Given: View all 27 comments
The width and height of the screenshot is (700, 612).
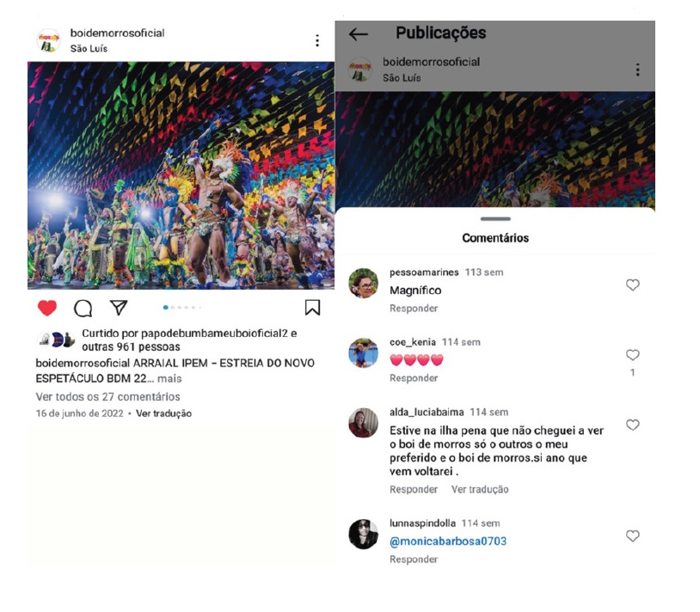Looking at the screenshot, I should click(x=107, y=397).
